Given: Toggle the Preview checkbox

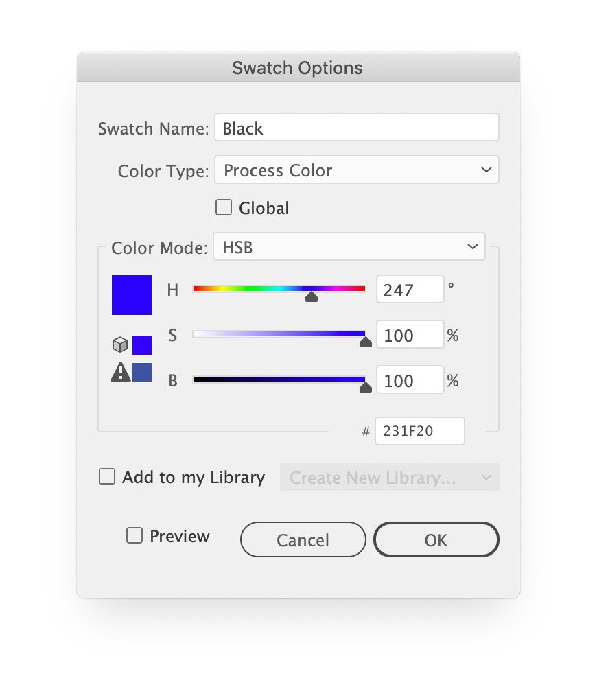Looking at the screenshot, I should coord(134,535).
